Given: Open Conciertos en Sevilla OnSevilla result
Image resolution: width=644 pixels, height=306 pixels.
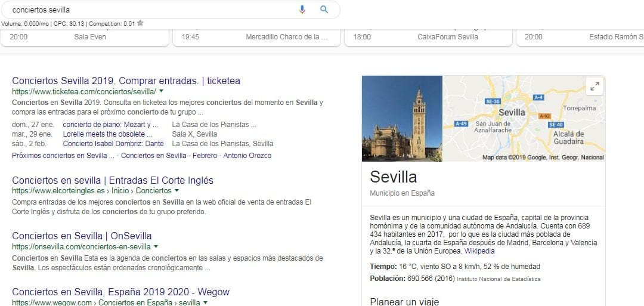Looking at the screenshot, I should point(82,236).
